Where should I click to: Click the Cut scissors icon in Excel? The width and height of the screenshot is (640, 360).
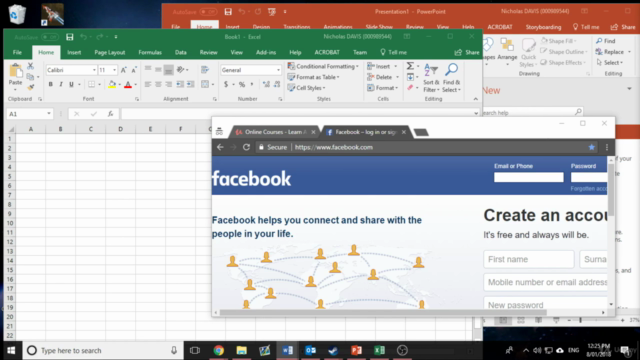30,66
